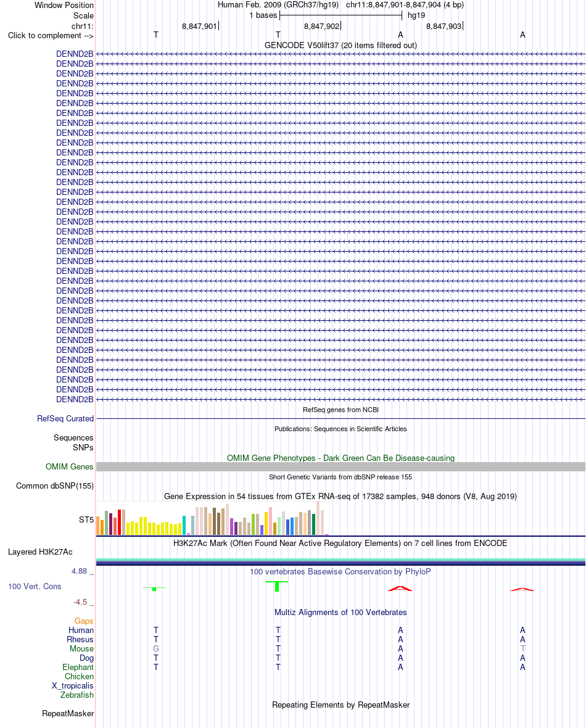Screen dimensions: 586x728
Task: Click the 'Common dbSNP(155)' track label
Action: click(x=55, y=486)
